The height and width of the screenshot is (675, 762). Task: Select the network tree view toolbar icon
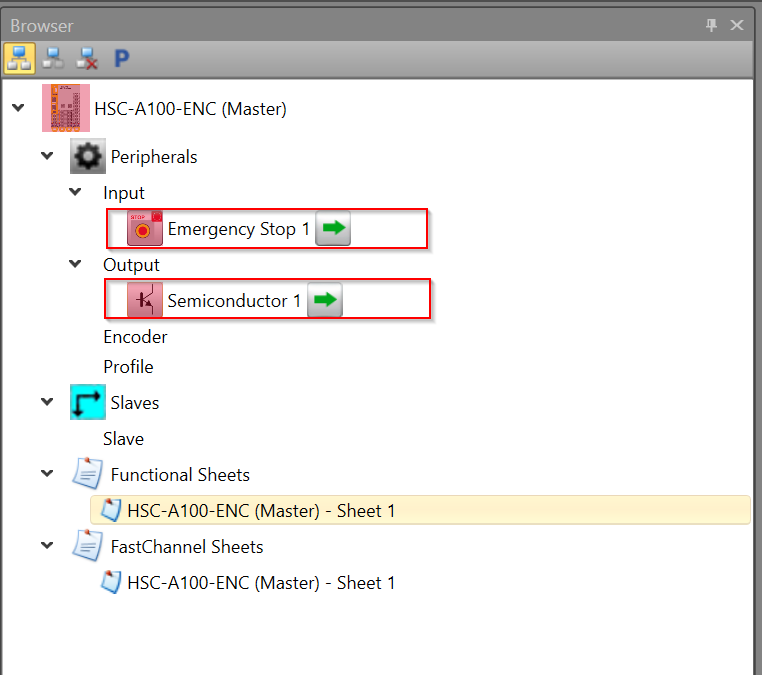pos(19,58)
